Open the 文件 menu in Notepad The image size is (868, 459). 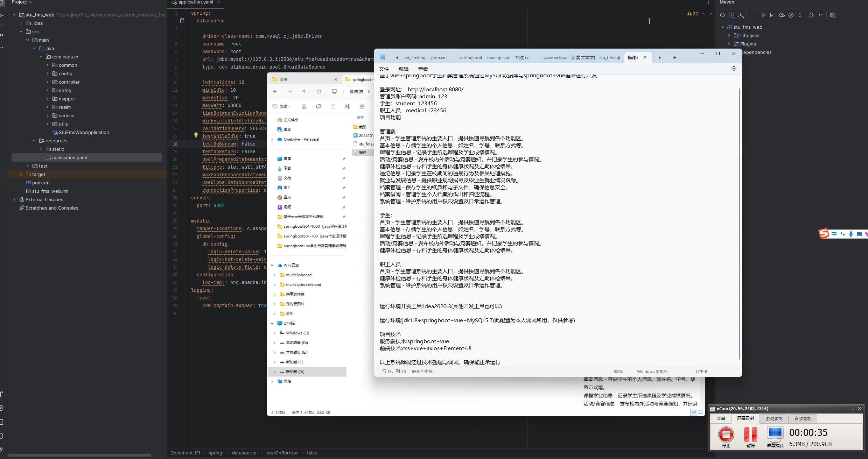click(x=384, y=69)
